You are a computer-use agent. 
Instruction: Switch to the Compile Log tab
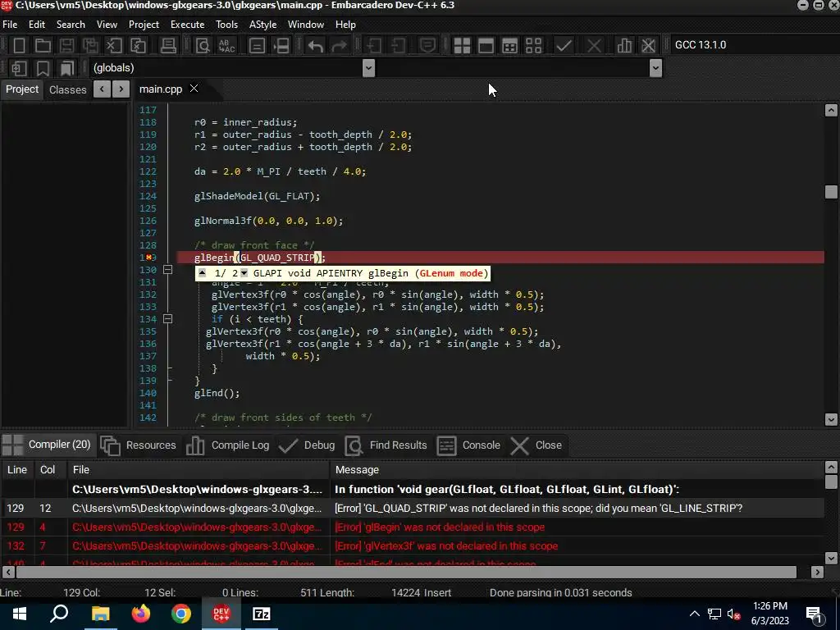(228, 445)
